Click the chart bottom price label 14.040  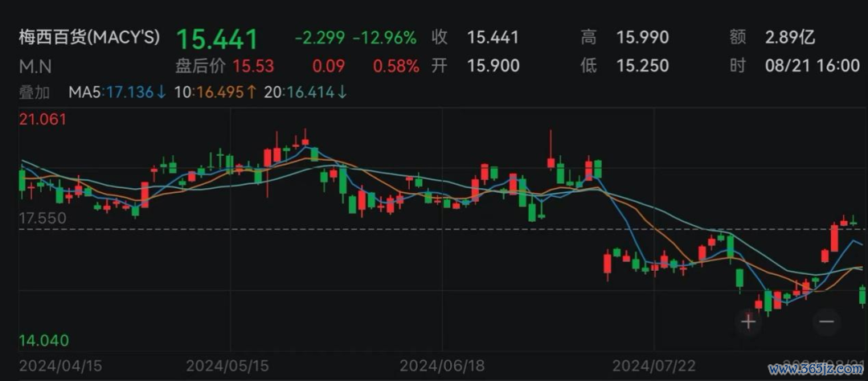tap(43, 341)
